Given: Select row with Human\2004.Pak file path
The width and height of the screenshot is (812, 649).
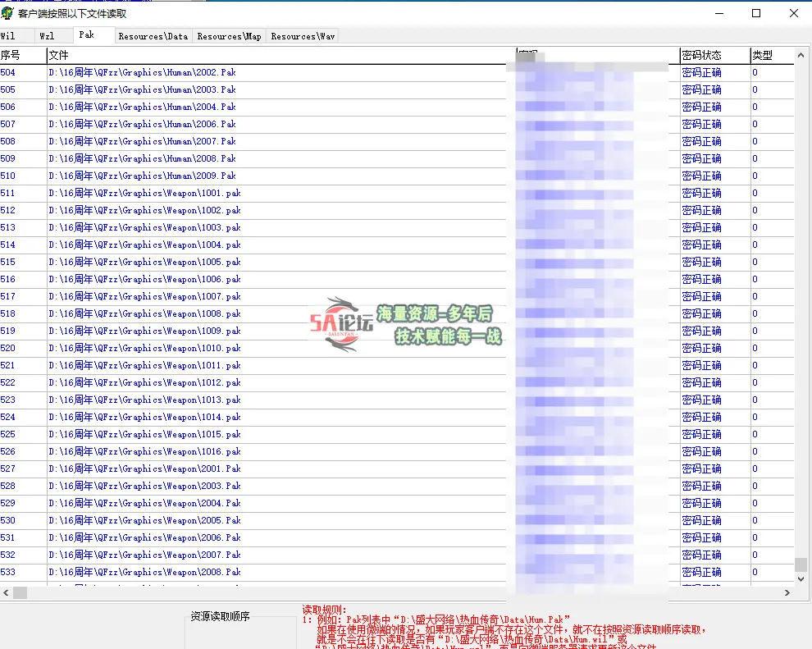Looking at the screenshot, I should coord(397,107).
